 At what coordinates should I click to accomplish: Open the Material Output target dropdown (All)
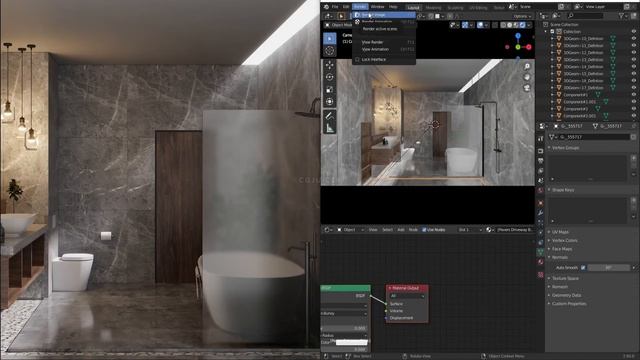407,296
